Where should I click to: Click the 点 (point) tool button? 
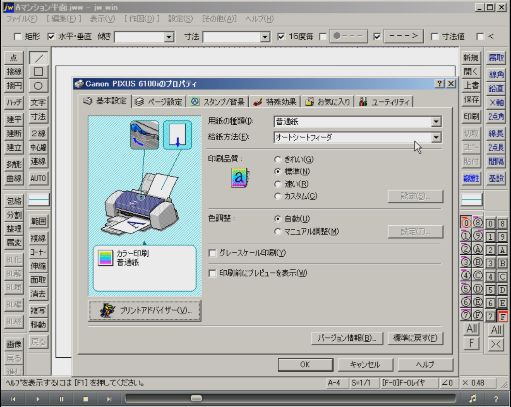pyautogui.click(x=14, y=58)
